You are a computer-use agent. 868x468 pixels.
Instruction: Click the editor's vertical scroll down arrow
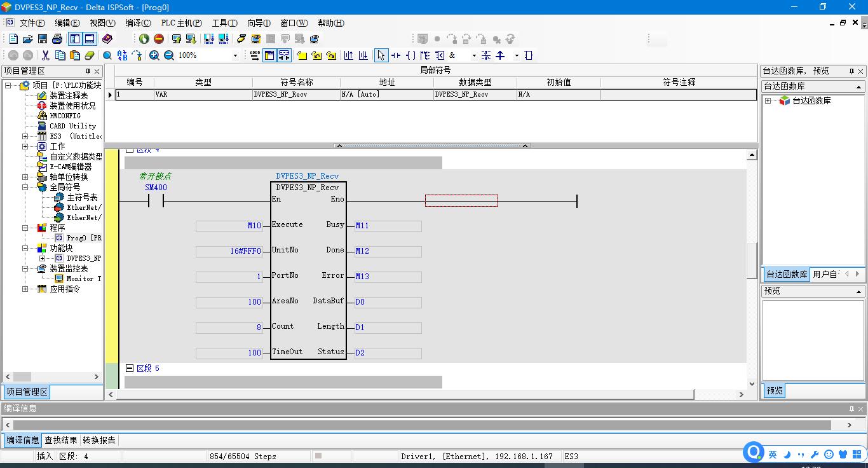coord(752,383)
